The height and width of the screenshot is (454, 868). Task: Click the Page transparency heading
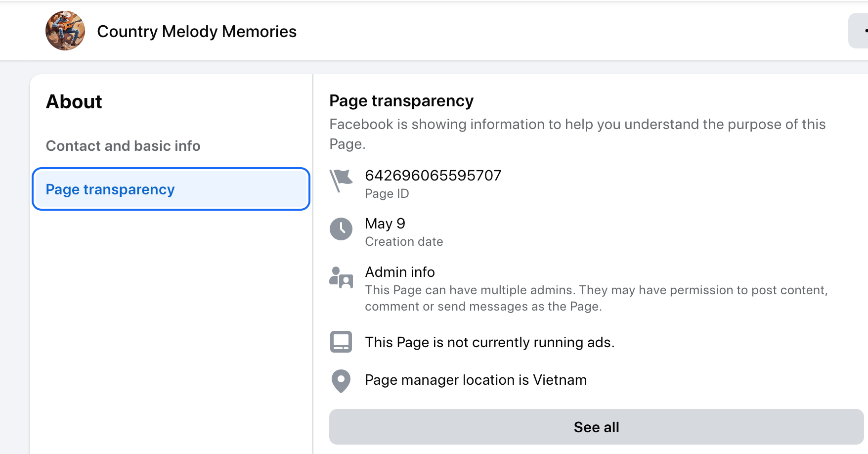pyautogui.click(x=401, y=101)
